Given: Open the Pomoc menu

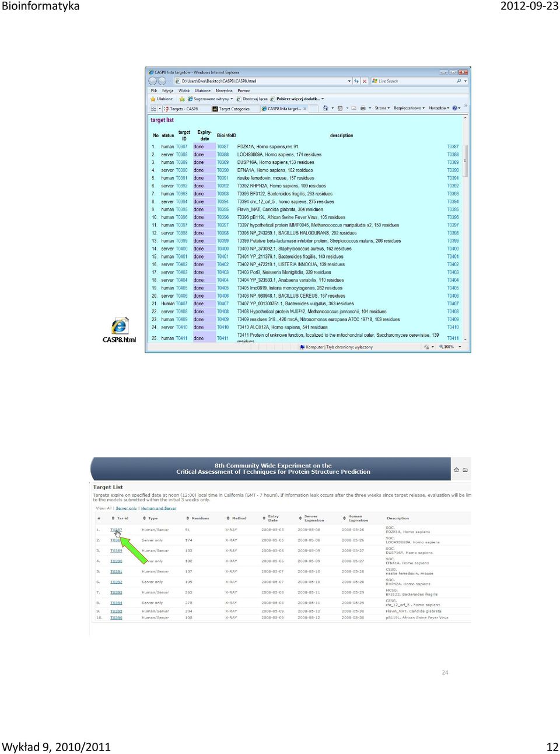Looking at the screenshot, I should click(x=244, y=90).
